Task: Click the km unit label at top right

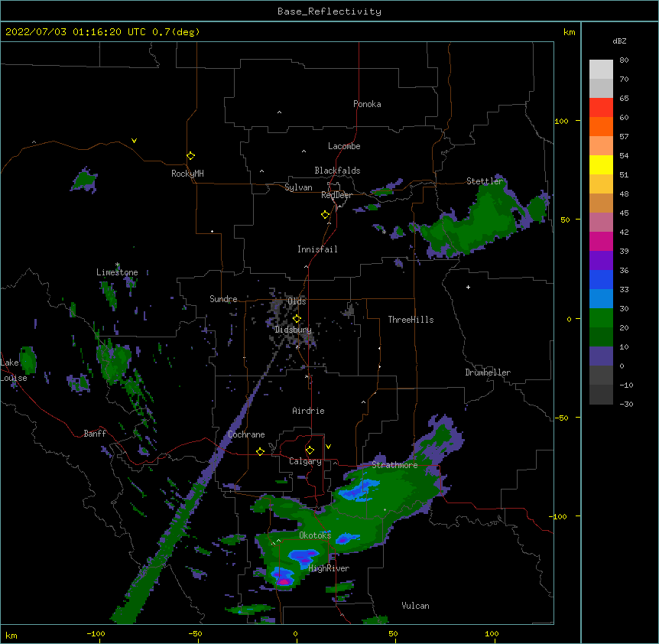Action: tap(569, 32)
